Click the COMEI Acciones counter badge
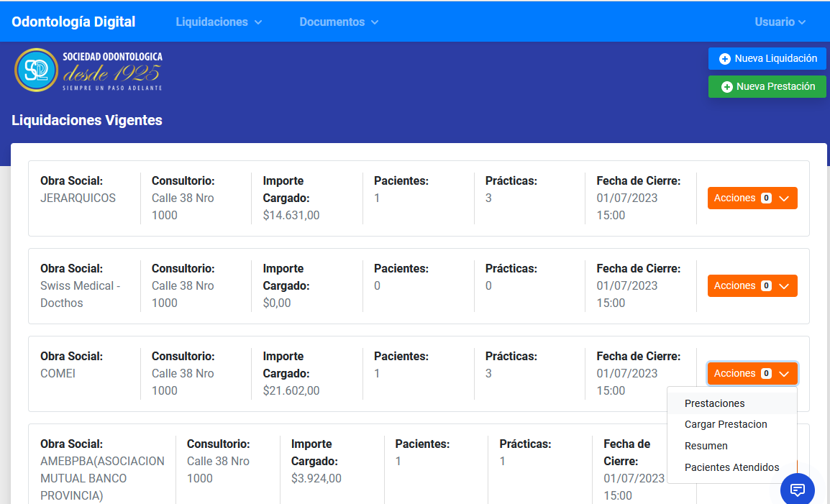 click(x=766, y=374)
